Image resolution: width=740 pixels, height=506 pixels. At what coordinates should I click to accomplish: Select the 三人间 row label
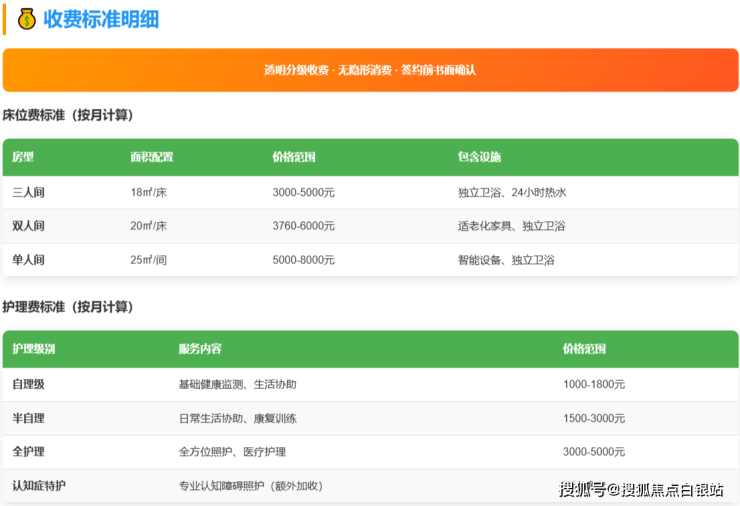click(x=28, y=192)
